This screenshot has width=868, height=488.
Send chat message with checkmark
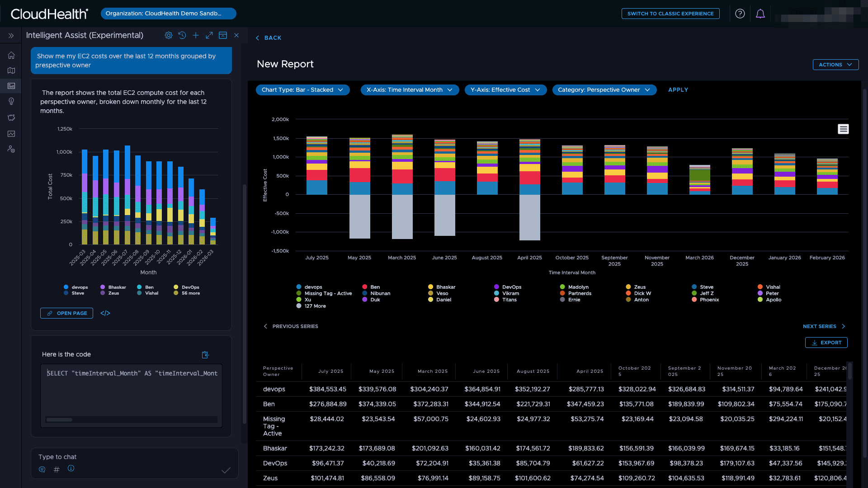pyautogui.click(x=226, y=470)
